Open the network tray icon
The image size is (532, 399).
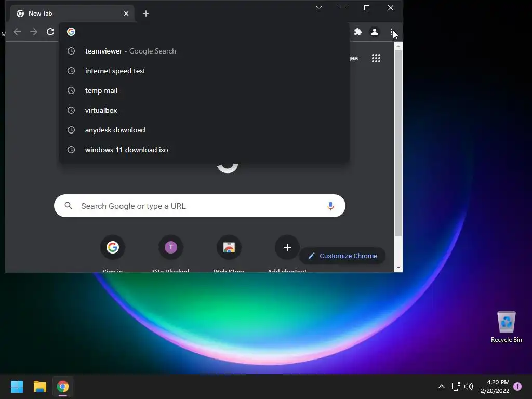[456, 387]
